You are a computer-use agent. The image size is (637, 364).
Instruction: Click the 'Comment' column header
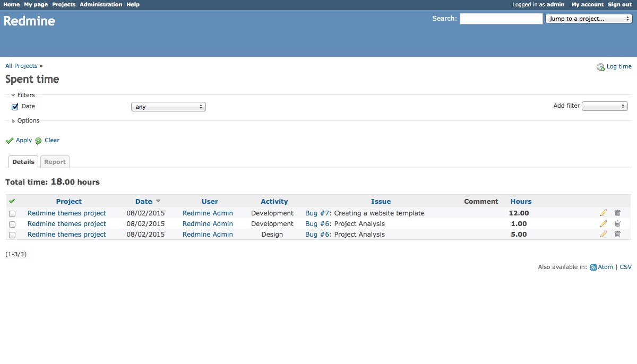click(481, 202)
